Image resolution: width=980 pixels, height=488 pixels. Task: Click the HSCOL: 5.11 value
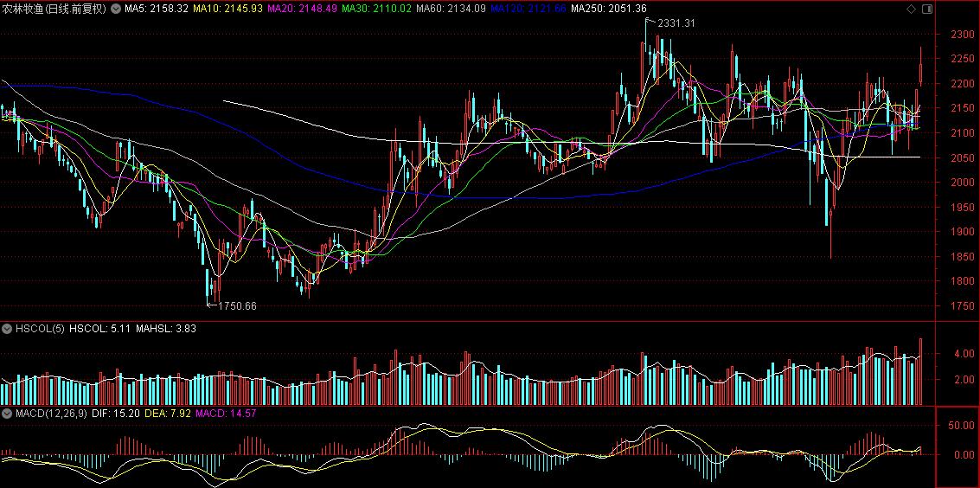(100, 328)
